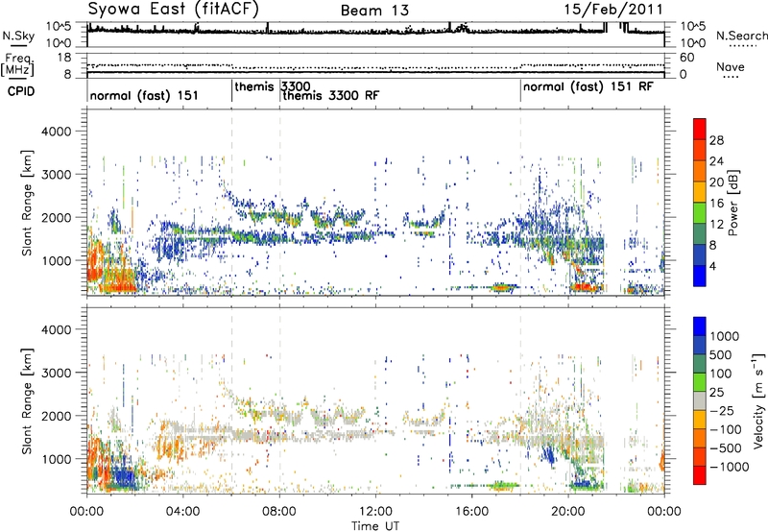Click the 'Time UT' axis label
768x532 pixels.
click(x=375, y=526)
